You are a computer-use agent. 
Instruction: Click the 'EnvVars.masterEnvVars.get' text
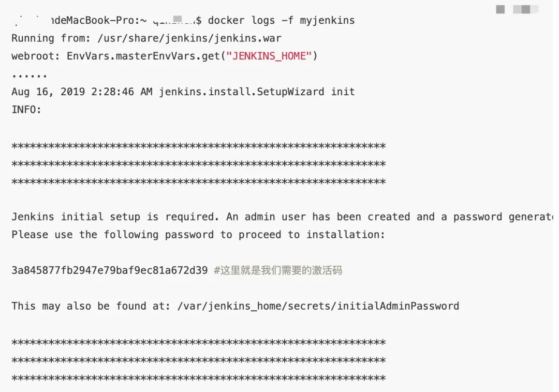(143, 56)
